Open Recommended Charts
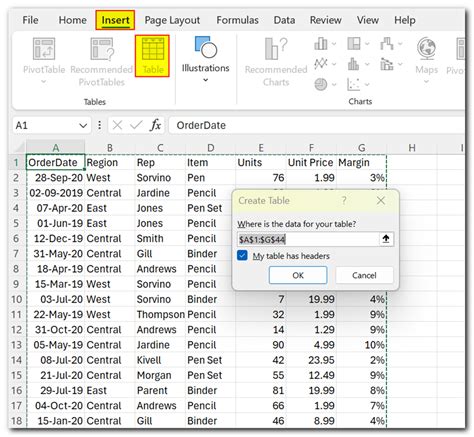 tap(276, 62)
